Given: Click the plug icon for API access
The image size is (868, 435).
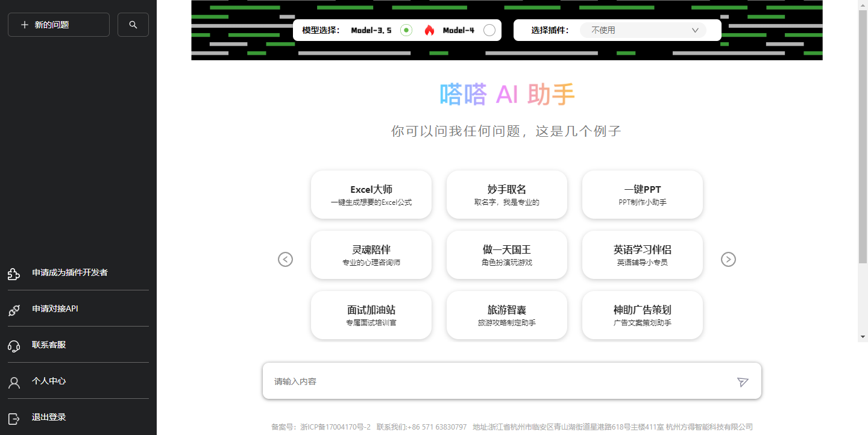Looking at the screenshot, I should tap(14, 310).
